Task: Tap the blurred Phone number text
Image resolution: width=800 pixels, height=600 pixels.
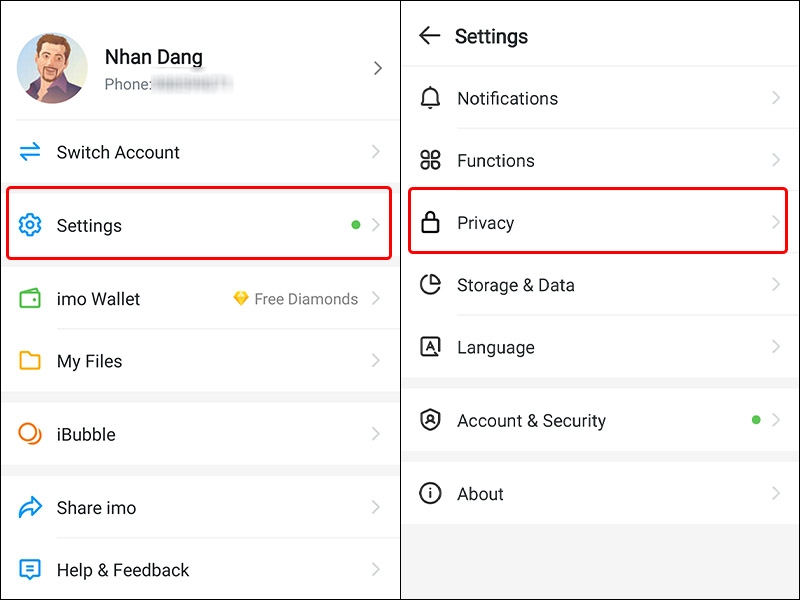Action: [x=192, y=84]
